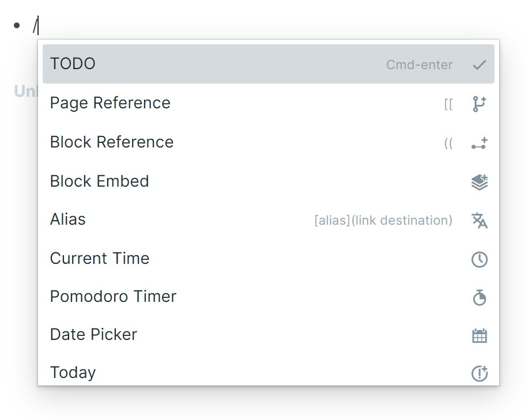
Task: Click the Date Picker calendar icon
Action: pos(479,336)
